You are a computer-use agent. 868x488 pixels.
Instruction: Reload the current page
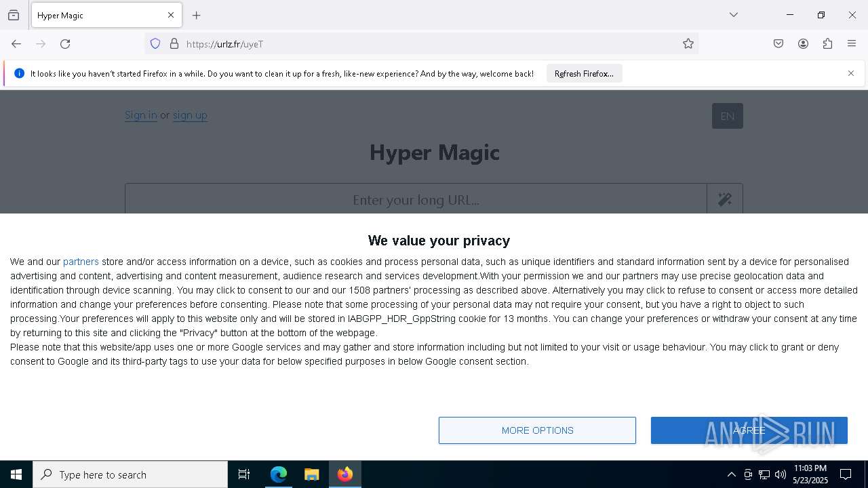(65, 44)
